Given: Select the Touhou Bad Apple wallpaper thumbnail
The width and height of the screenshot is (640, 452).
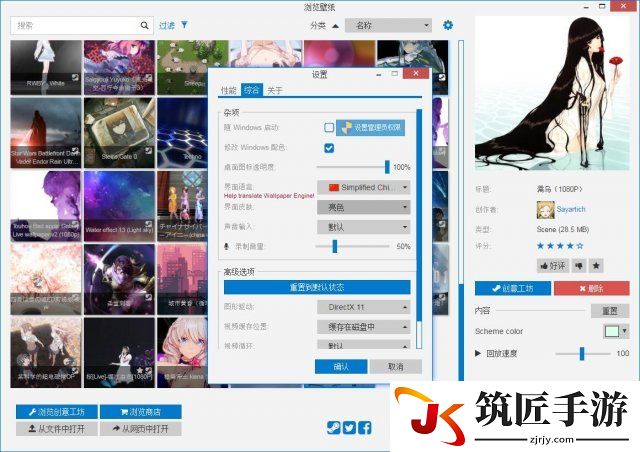Looking at the screenshot, I should coord(46,206).
